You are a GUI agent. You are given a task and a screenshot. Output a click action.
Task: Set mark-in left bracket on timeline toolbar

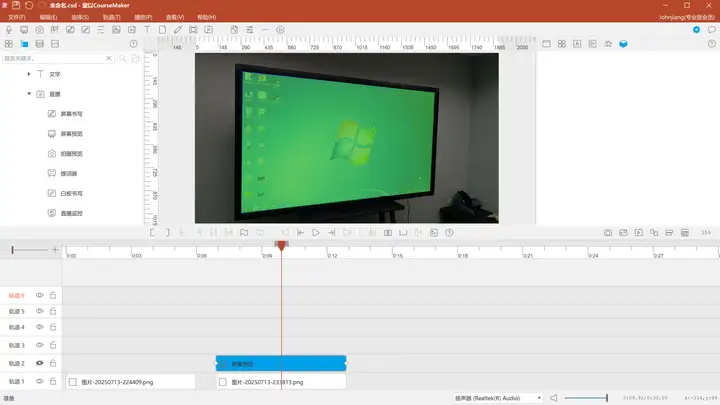[x=152, y=233]
